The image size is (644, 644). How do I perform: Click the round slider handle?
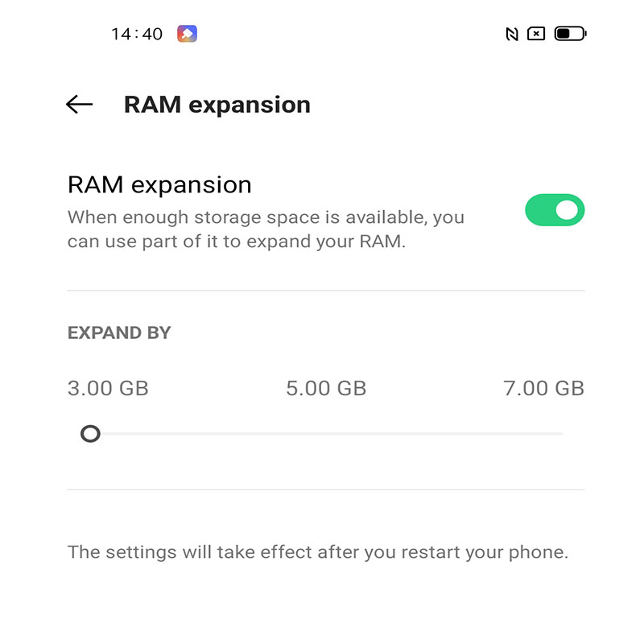pos(91,434)
